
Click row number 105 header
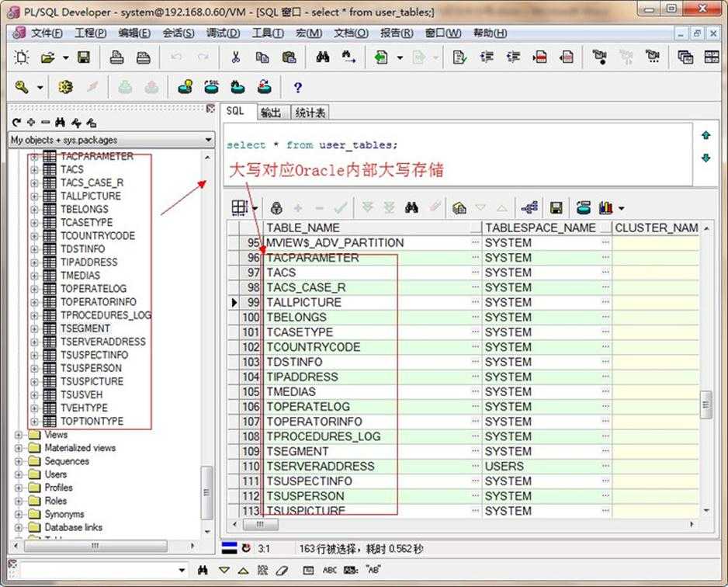pos(251,392)
